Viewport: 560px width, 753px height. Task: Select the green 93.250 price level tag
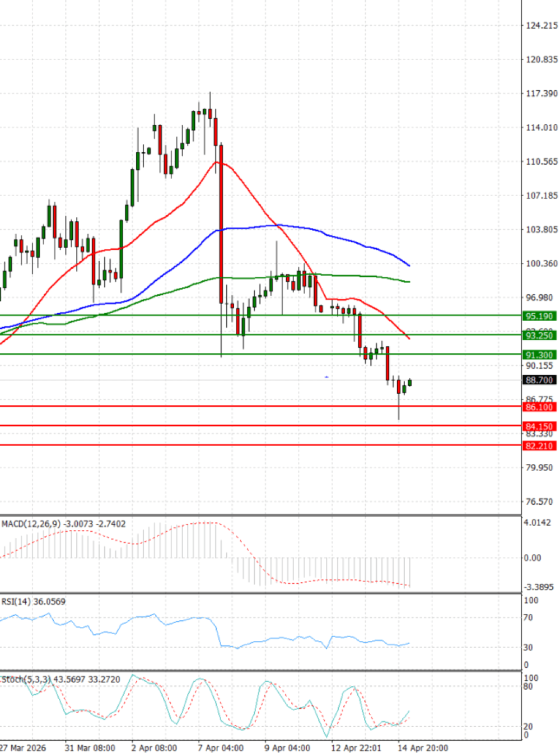[539, 336]
